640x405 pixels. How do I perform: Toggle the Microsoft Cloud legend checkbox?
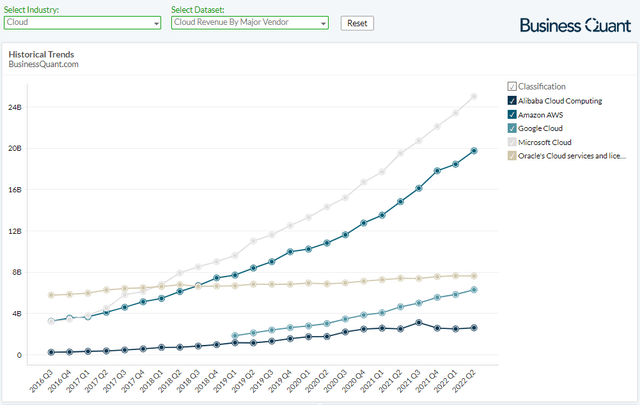tap(512, 142)
